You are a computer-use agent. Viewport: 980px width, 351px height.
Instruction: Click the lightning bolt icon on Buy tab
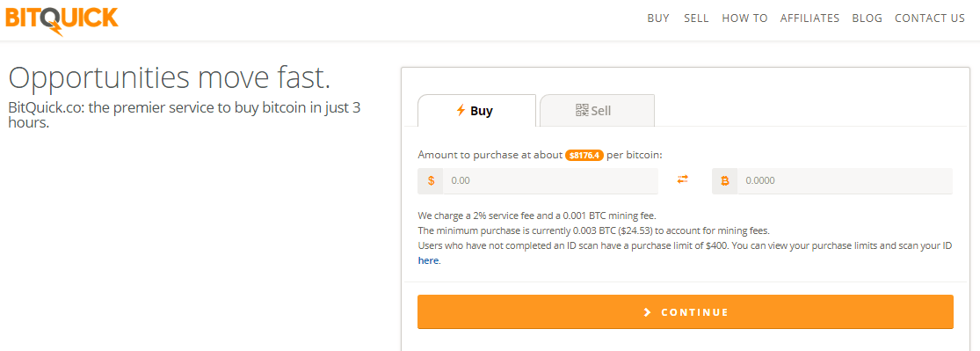click(x=461, y=111)
